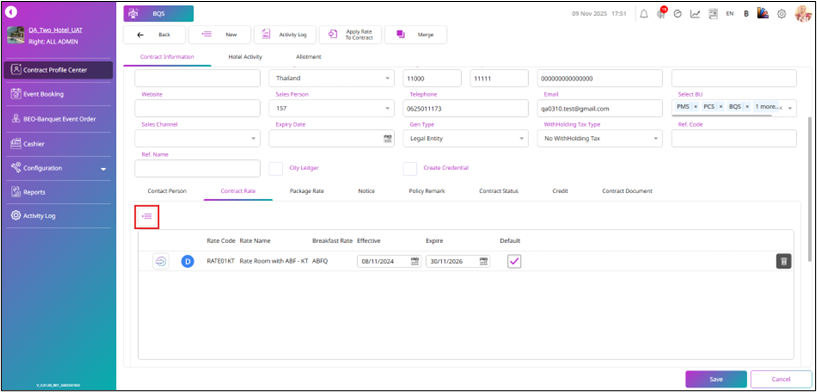Open the settings gear in header
The height and width of the screenshot is (392, 817).
tap(782, 14)
